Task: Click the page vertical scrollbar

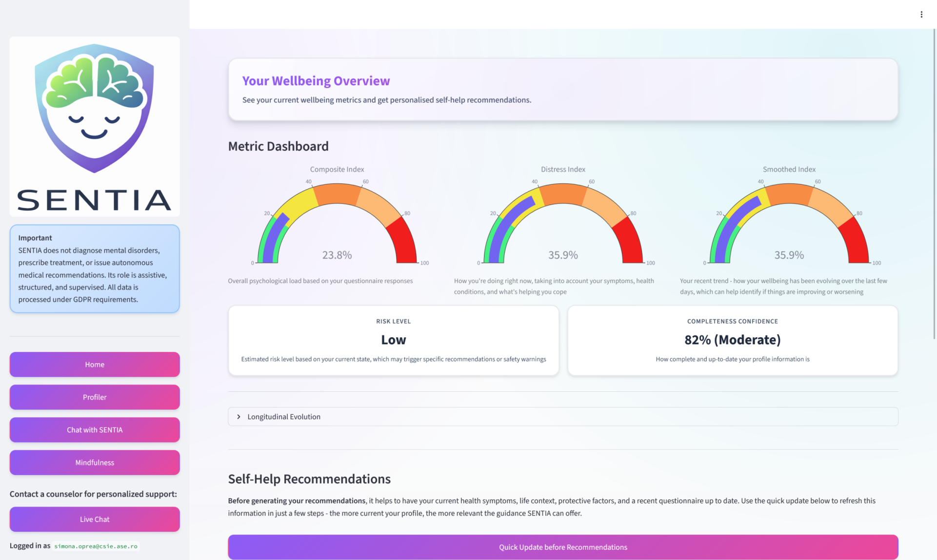Action: tap(934, 184)
